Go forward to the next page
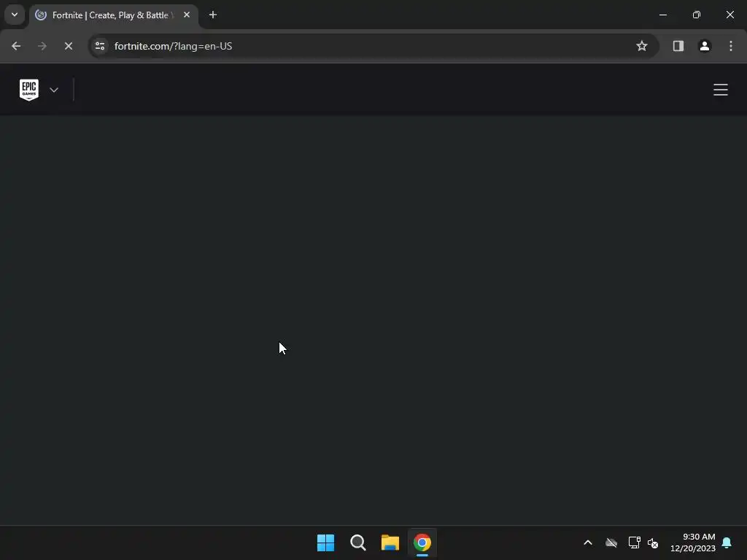747x560 pixels. [42, 46]
